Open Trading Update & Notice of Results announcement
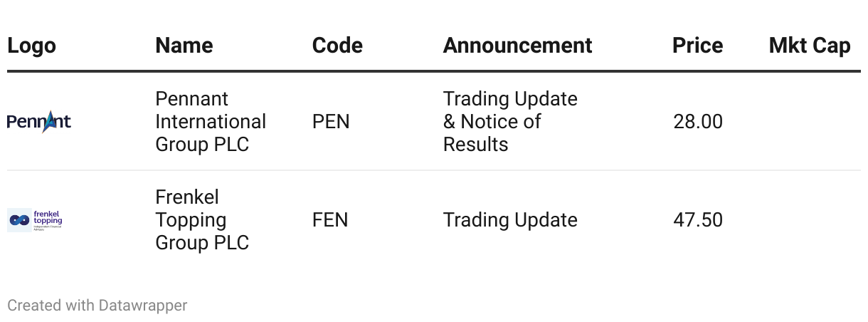 [510, 122]
